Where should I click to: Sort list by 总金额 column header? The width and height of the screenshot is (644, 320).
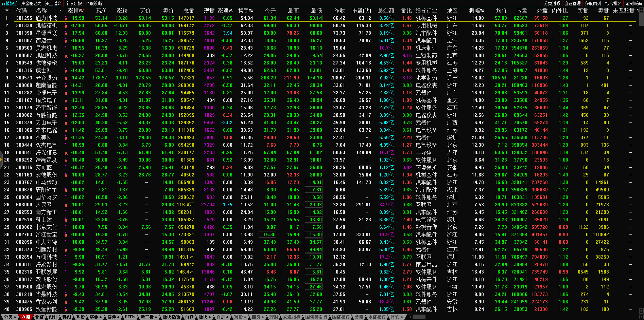point(386,11)
